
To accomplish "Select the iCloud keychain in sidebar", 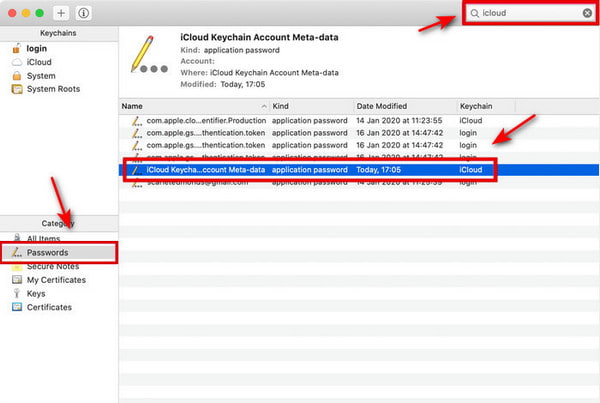I will click(x=39, y=62).
